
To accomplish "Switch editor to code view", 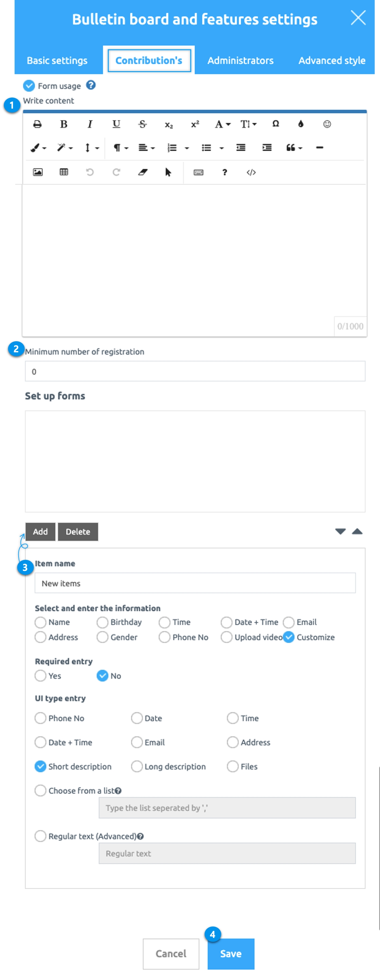I will 251,172.
